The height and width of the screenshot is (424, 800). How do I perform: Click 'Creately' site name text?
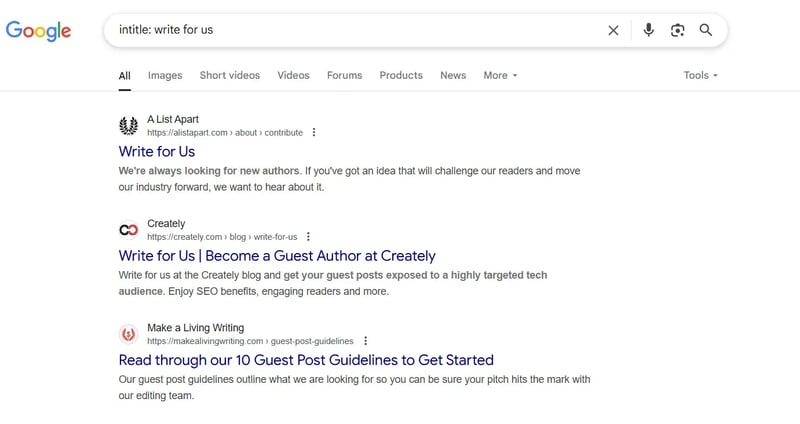tap(166, 223)
